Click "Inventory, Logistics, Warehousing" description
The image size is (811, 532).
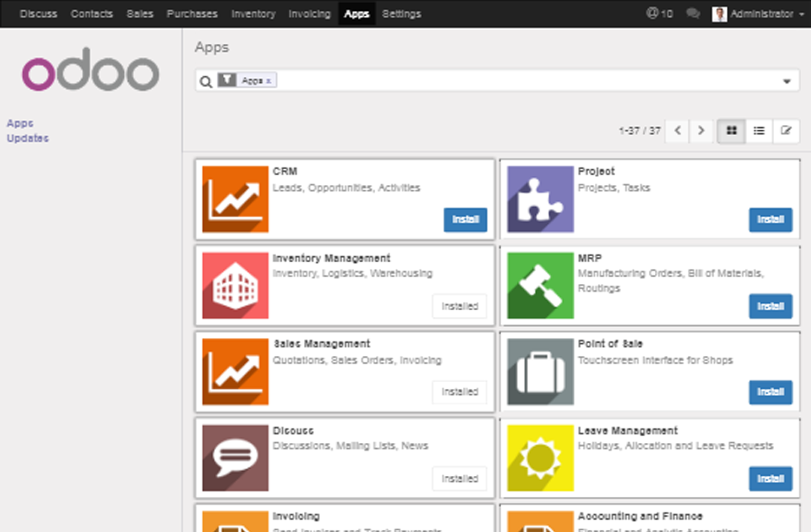coord(353,274)
